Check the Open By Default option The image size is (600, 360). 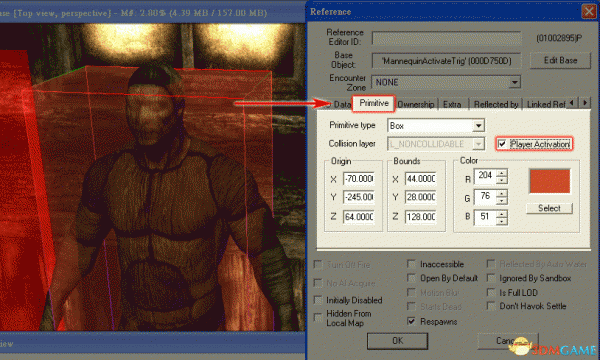(x=411, y=278)
